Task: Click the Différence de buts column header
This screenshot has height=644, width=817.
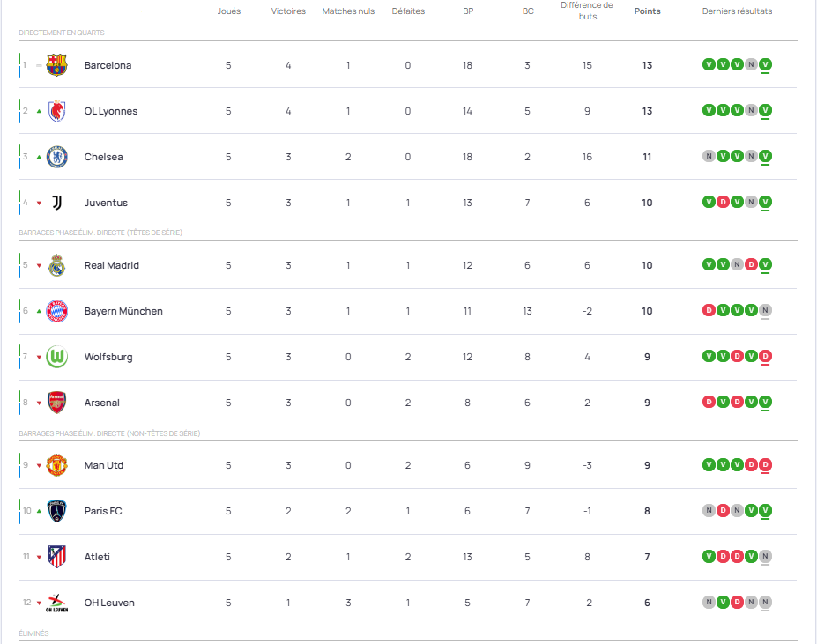Action: [x=587, y=11]
